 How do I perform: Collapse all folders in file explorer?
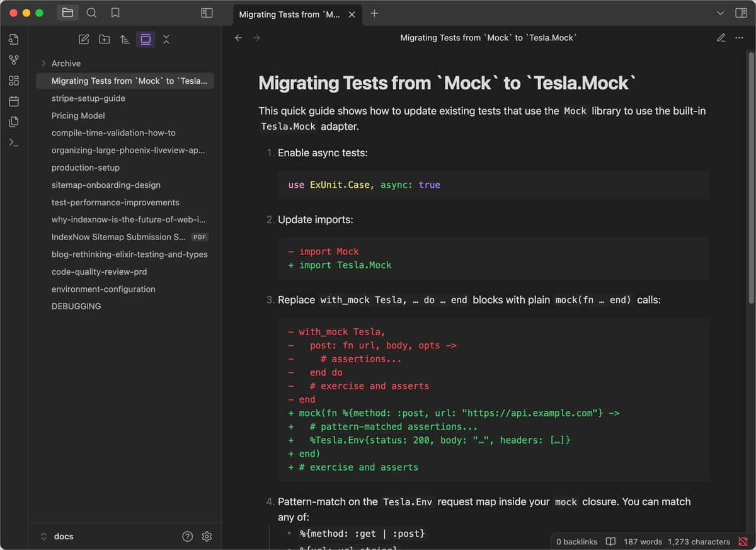(x=166, y=39)
